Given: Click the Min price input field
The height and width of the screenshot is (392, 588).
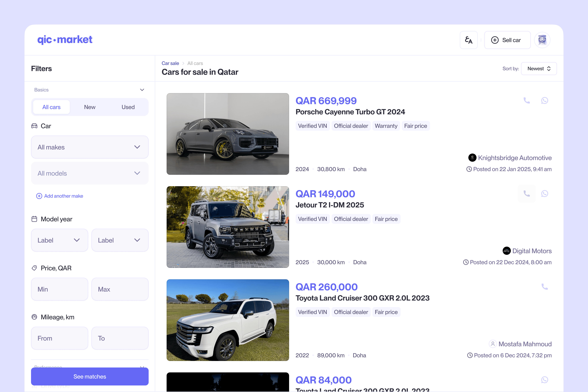Looking at the screenshot, I should point(59,289).
